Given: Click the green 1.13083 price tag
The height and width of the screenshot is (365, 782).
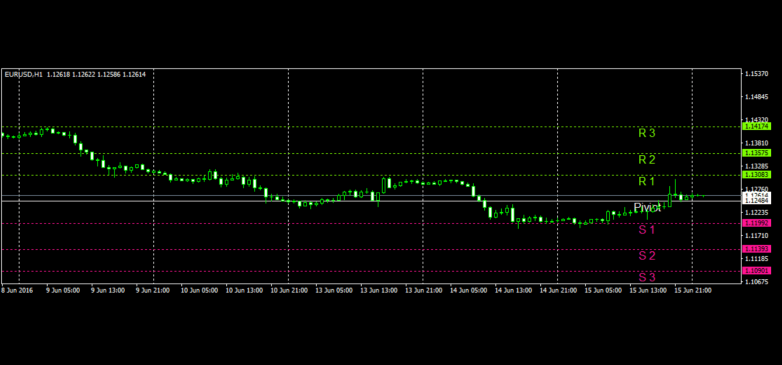Looking at the screenshot, I should click(x=757, y=175).
